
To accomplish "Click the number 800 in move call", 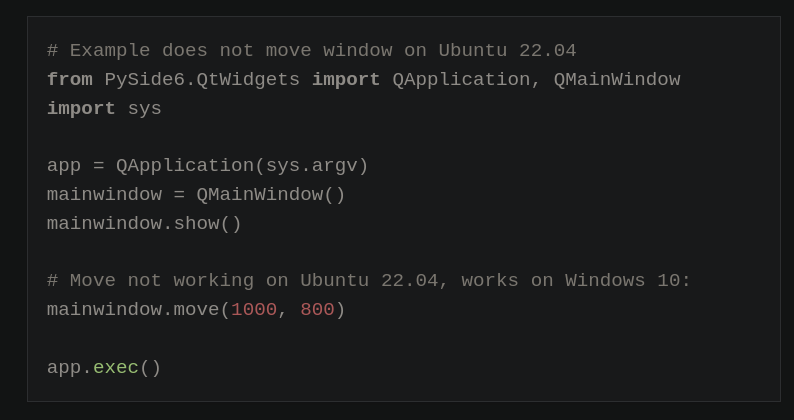I will tap(317, 310).
